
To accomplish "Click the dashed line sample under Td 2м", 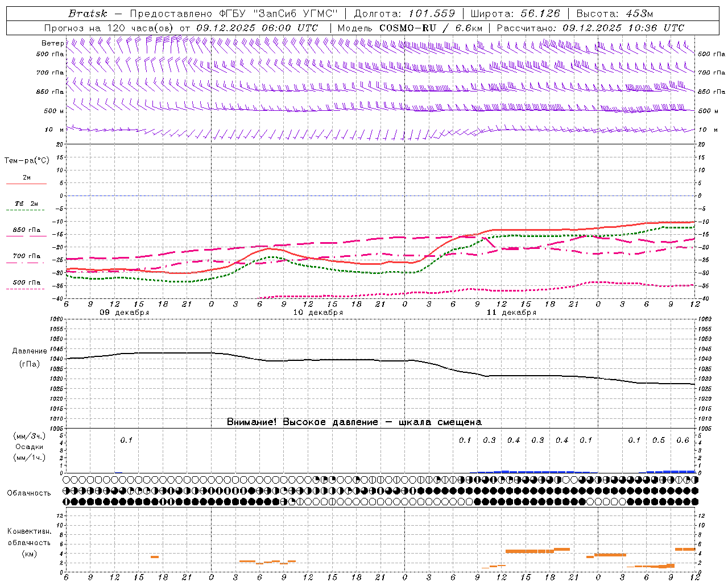I will pos(26,210).
